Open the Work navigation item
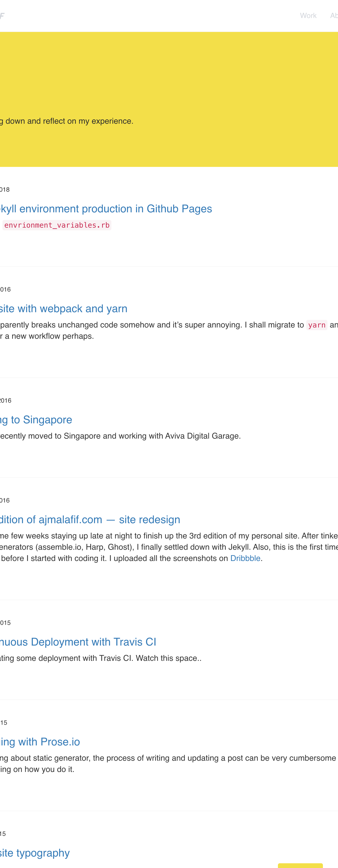 tap(308, 16)
